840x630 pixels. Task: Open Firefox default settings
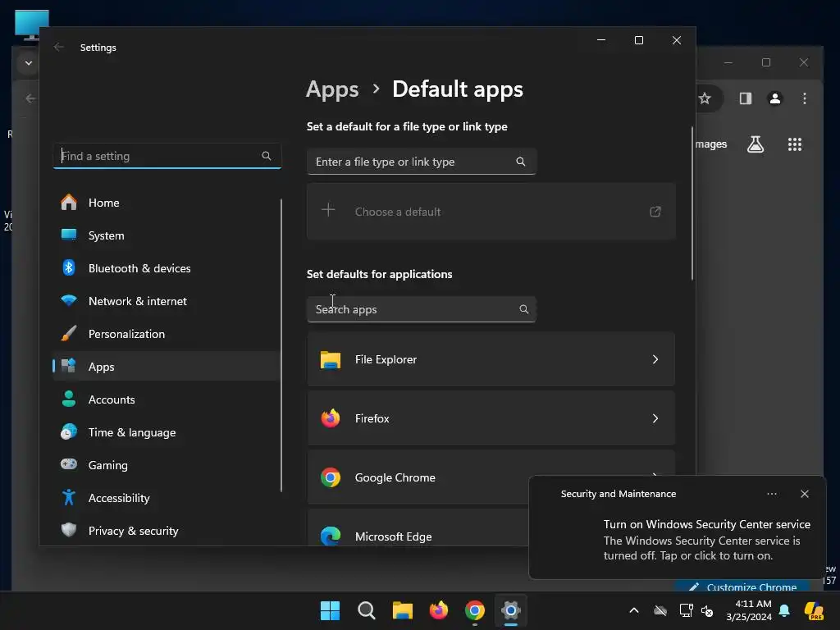(x=491, y=418)
